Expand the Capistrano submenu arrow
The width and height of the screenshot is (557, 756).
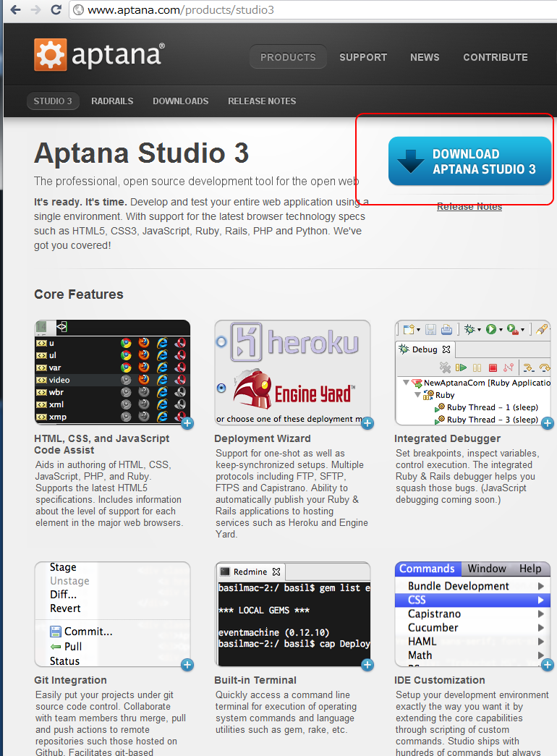coord(541,614)
